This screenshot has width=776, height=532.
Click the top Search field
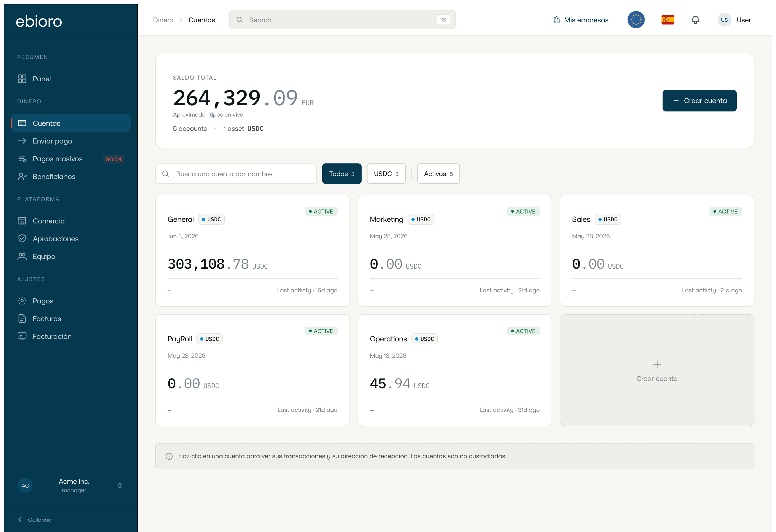[342, 20]
